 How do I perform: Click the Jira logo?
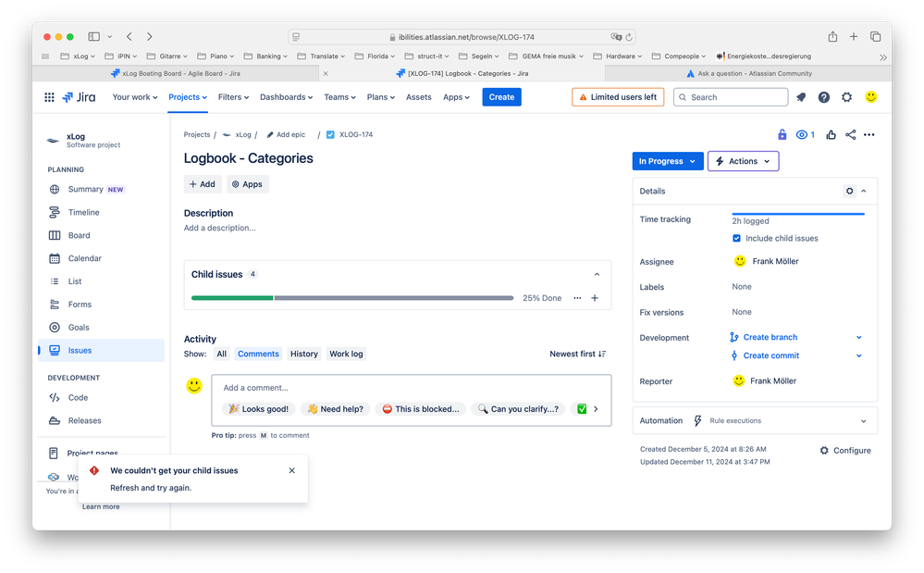tap(79, 97)
